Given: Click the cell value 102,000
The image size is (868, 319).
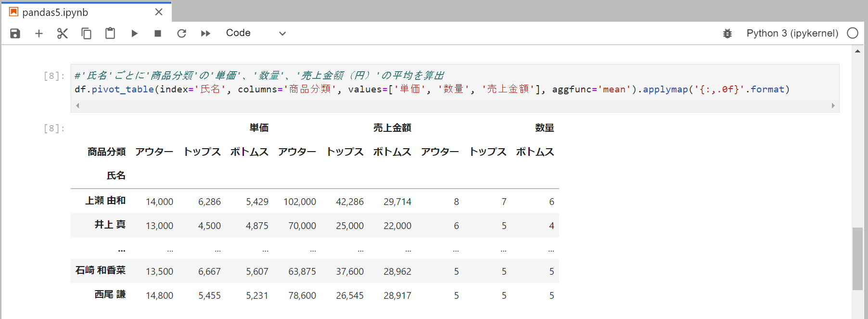Looking at the screenshot, I should 300,202.
